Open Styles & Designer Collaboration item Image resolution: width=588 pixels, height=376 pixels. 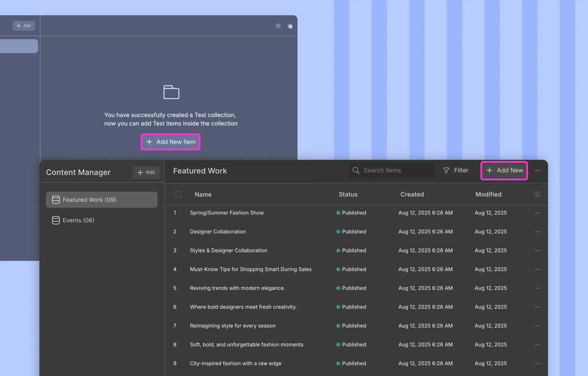point(228,250)
